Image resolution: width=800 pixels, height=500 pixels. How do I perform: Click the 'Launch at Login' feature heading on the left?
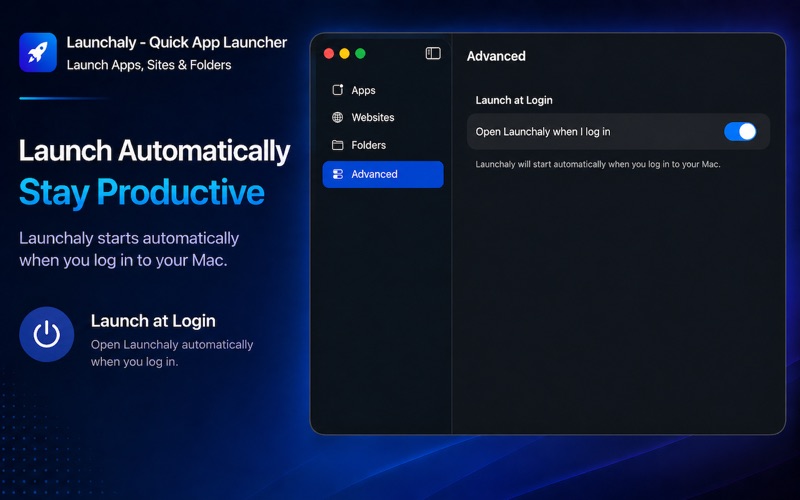[153, 321]
